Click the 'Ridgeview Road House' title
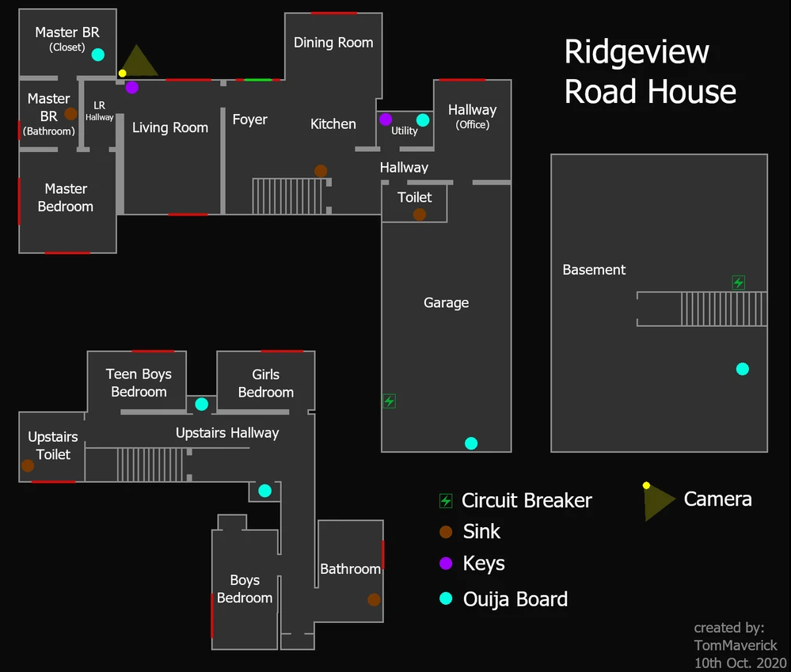Viewport: 791px width, 672px height. point(650,71)
